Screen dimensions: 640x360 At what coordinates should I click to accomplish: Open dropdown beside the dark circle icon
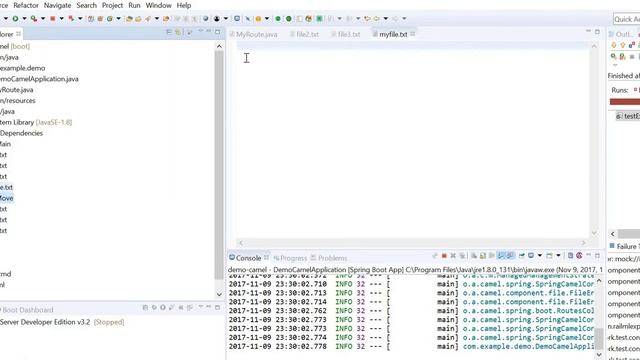pos(226,18)
